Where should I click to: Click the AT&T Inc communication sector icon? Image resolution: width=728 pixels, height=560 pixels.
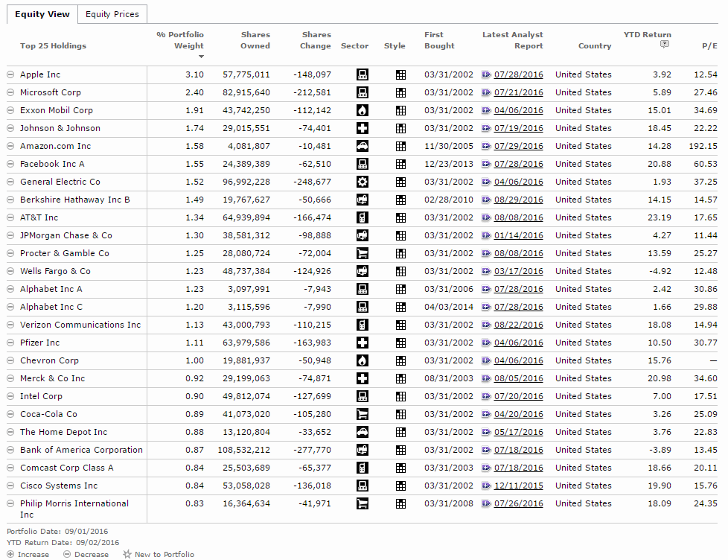point(363,217)
